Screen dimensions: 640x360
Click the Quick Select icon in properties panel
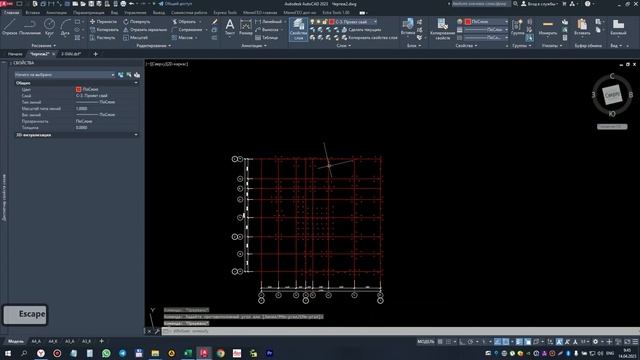(137, 75)
